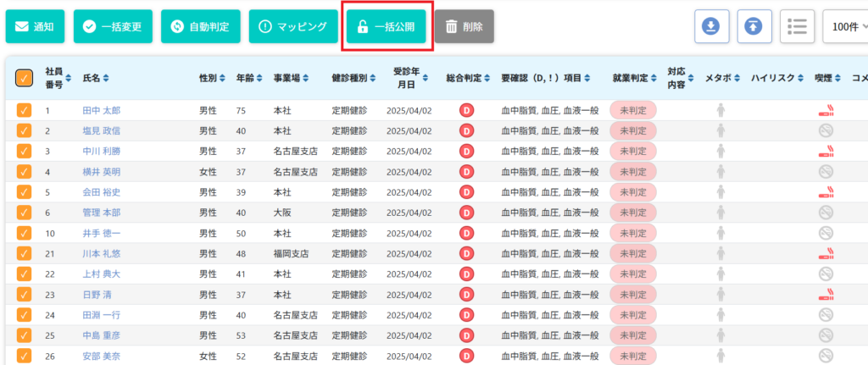This screenshot has height=365, width=868.
Task: Click the 未判定 status badge for 日野 清
Action: click(632, 295)
